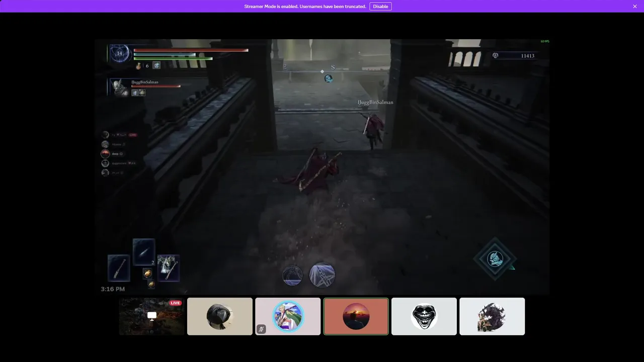
Task: Click the 'deep' user row in the voice overlay list
Action: point(112,154)
